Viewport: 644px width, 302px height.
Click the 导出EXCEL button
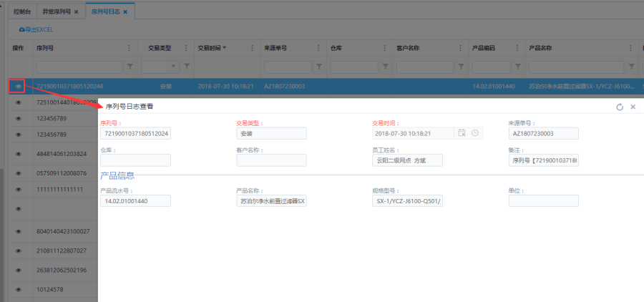pyautogui.click(x=36, y=29)
